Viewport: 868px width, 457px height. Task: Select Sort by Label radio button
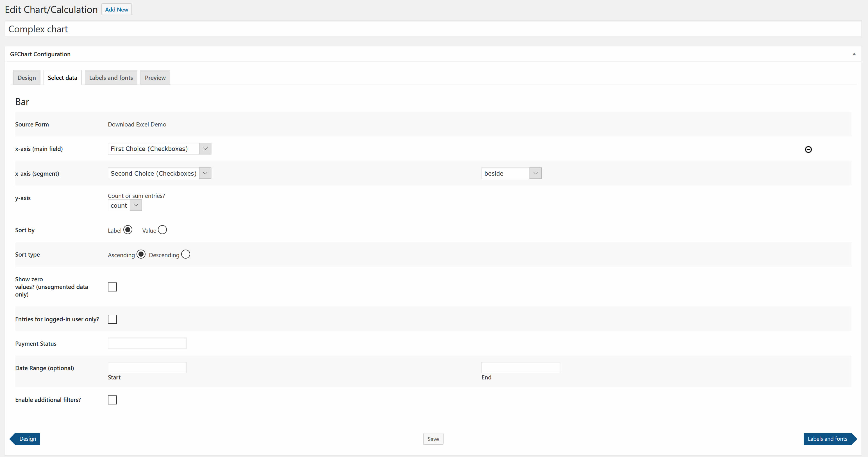pos(127,230)
